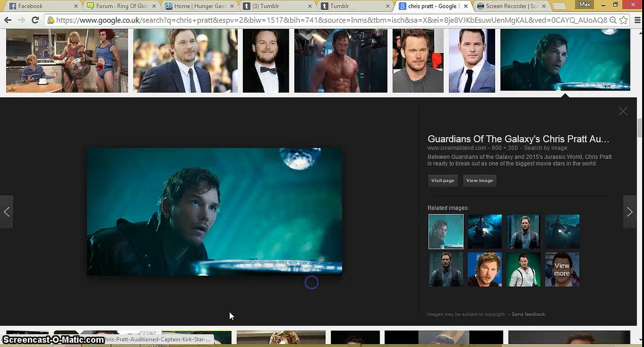
Task: Close the image preview panel X
Action: [x=623, y=111]
